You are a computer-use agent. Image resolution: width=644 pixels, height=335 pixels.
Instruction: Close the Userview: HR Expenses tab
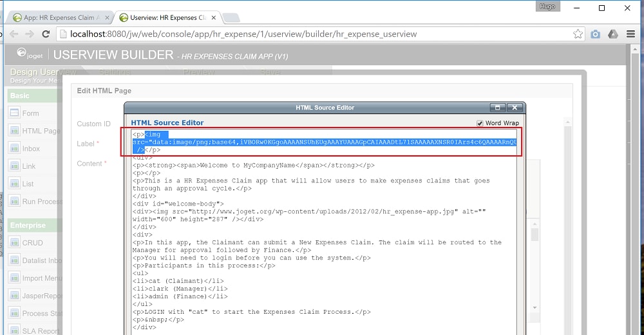point(214,17)
